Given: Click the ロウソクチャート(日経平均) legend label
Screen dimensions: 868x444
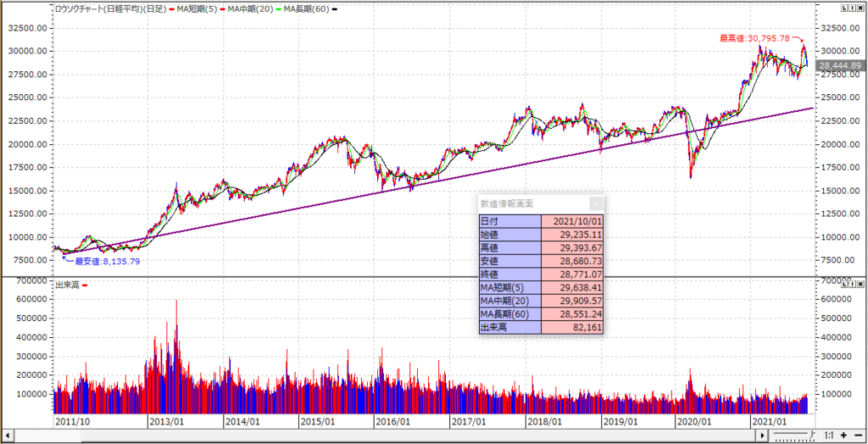Looking at the screenshot, I should point(108,8).
